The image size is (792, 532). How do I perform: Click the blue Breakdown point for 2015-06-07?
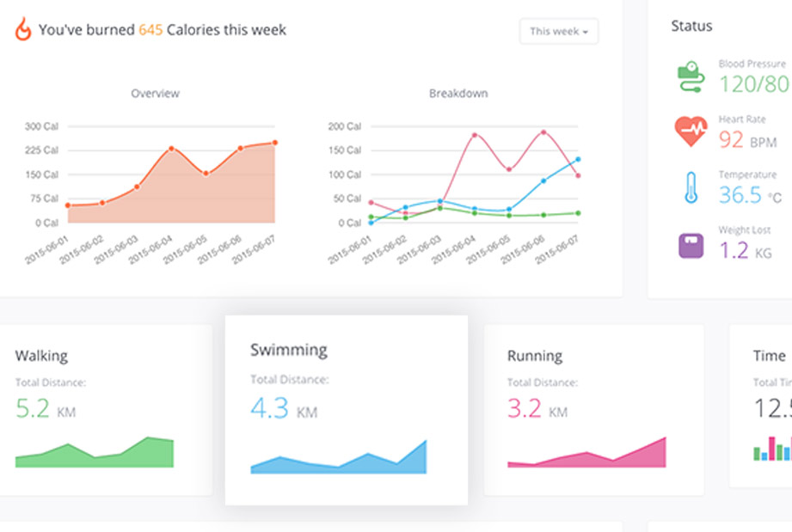[578, 160]
